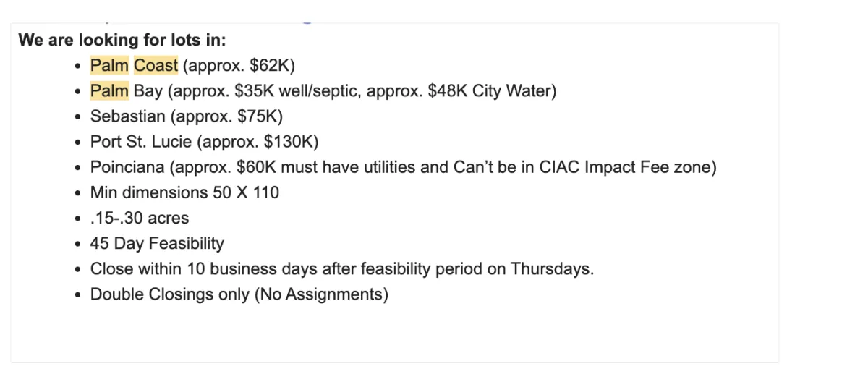Screen dimensions: 868x369
Task: Click the word "Bay" after highlighted Palm
Action: pyautogui.click(x=148, y=91)
